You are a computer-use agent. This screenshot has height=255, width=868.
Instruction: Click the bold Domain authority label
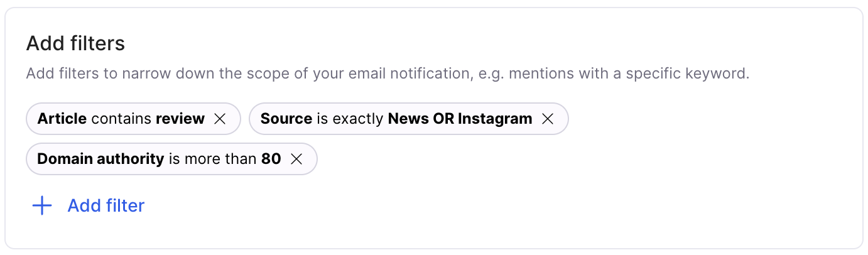(100, 159)
